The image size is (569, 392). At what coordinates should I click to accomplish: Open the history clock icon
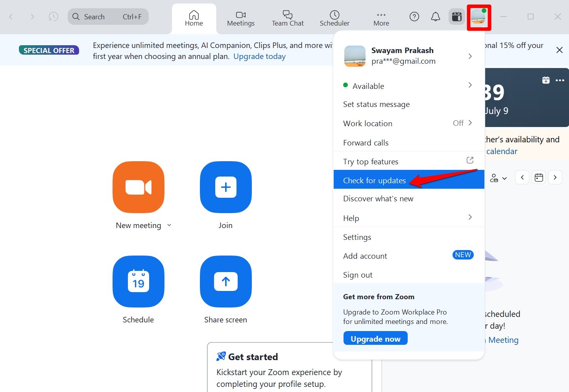[53, 17]
